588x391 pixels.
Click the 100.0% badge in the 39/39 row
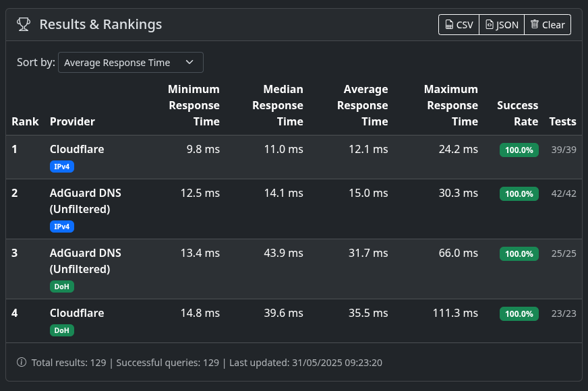[x=519, y=150]
